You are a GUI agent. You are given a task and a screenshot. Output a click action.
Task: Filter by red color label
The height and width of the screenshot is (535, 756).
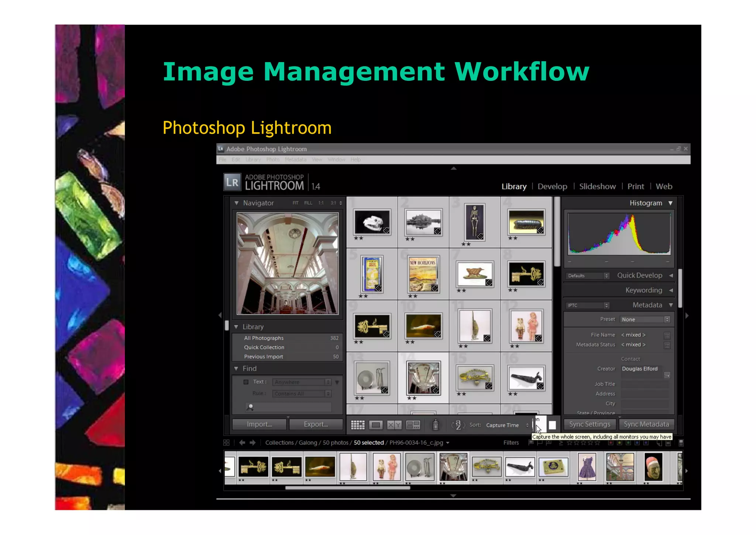[x=611, y=443]
